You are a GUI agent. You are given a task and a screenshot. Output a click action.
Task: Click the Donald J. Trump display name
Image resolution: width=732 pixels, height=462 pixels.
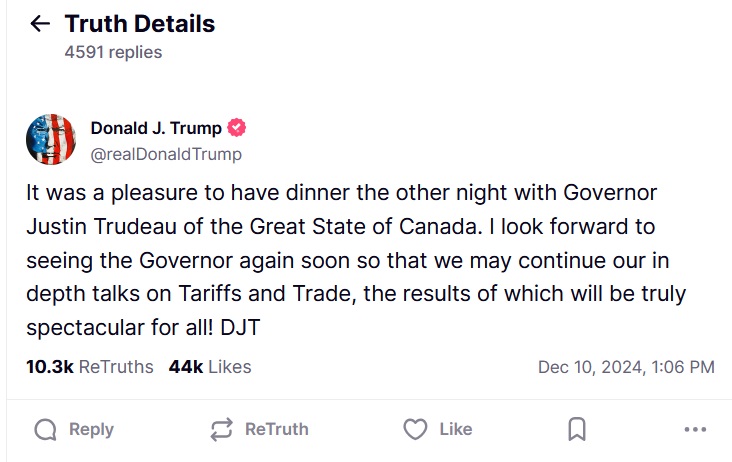(x=156, y=128)
